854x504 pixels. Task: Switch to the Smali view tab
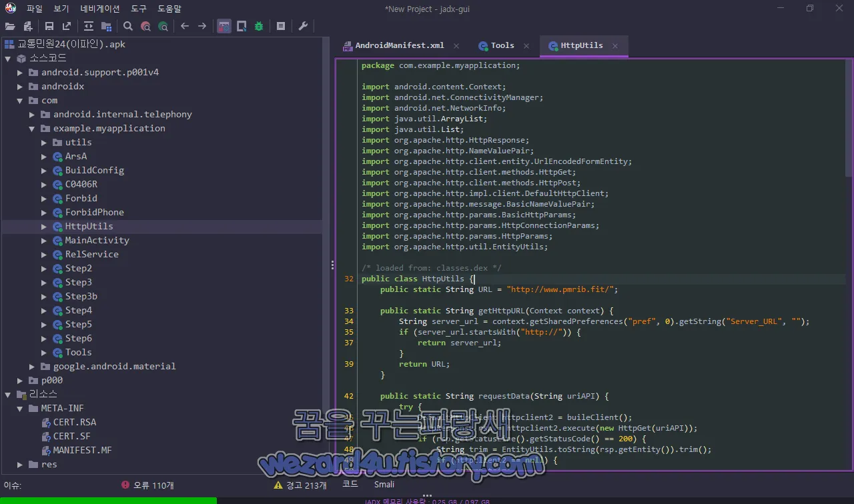[x=384, y=484]
